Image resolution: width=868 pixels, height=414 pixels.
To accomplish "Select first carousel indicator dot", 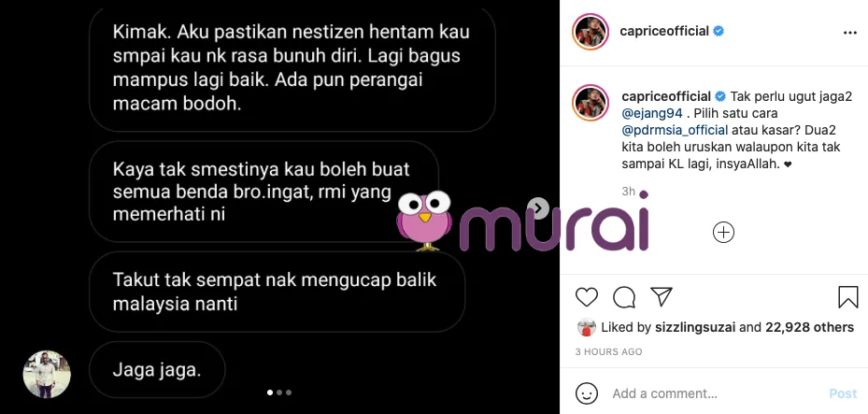I will (270, 393).
